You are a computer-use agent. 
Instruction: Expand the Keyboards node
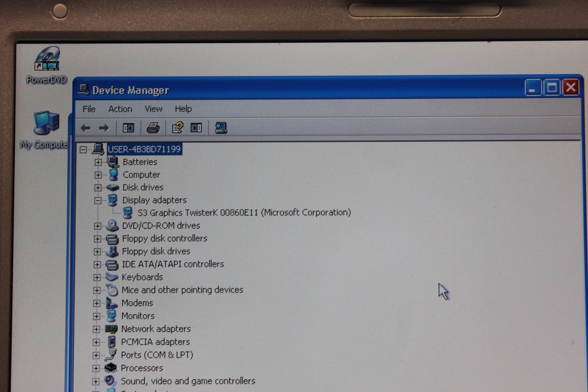coord(97,277)
